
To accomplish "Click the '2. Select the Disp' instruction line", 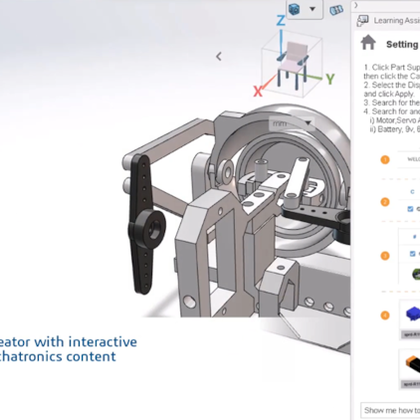I will [391, 85].
